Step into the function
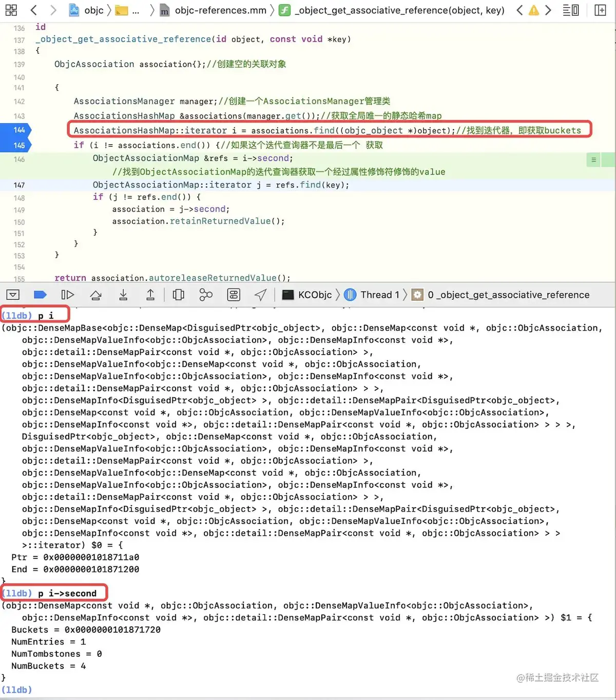 [x=123, y=295]
